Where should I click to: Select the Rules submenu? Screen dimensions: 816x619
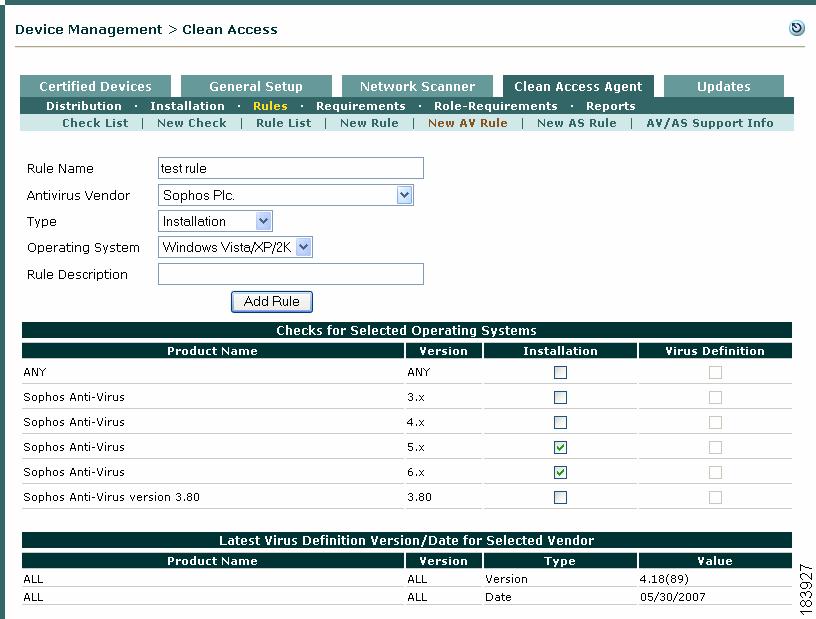tap(270, 106)
